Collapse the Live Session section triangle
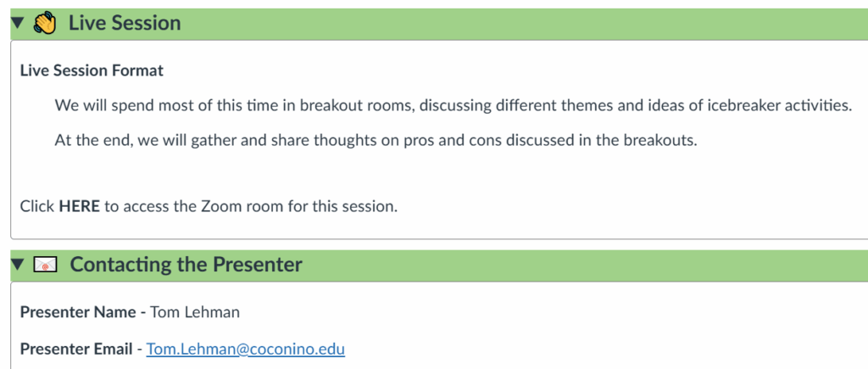The height and width of the screenshot is (369, 868). click(19, 23)
